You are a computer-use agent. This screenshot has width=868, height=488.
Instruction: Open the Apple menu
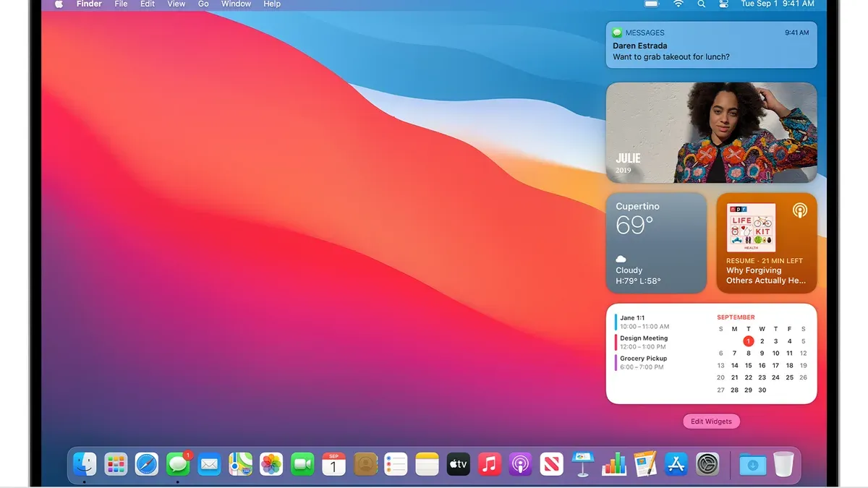[59, 4]
